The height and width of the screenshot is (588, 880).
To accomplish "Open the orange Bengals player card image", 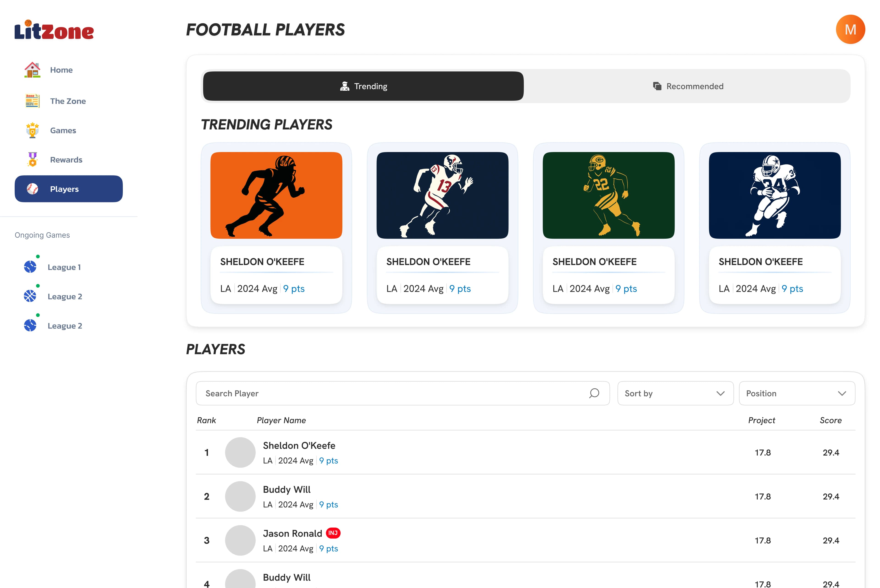I will 276,195.
